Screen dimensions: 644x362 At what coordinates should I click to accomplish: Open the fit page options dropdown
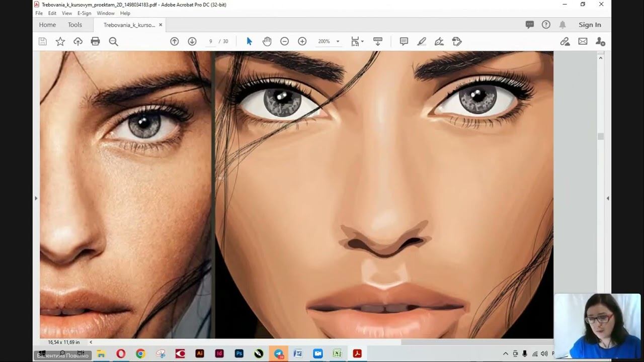tap(358, 41)
